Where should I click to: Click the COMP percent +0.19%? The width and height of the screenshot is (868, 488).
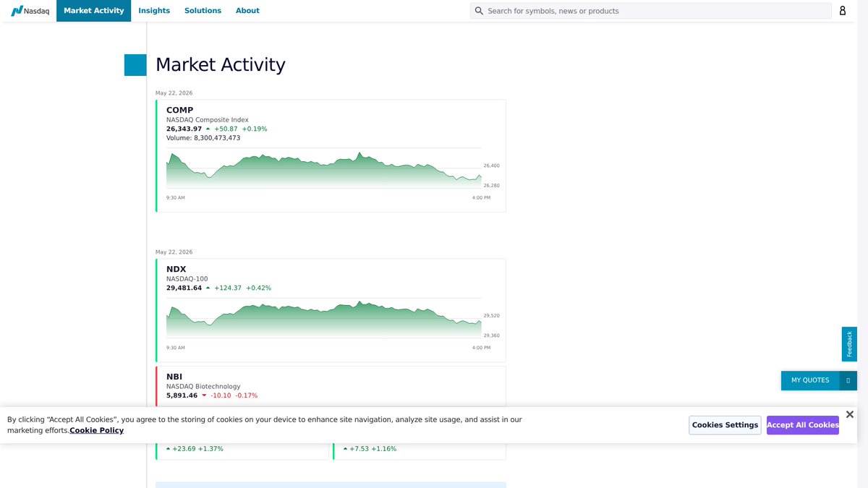pos(255,129)
